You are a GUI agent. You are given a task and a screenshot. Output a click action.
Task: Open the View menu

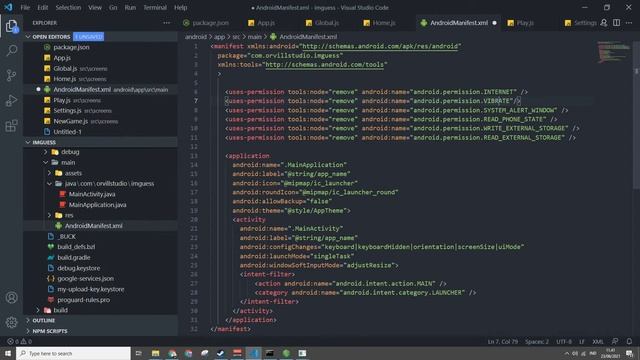tap(95, 7)
